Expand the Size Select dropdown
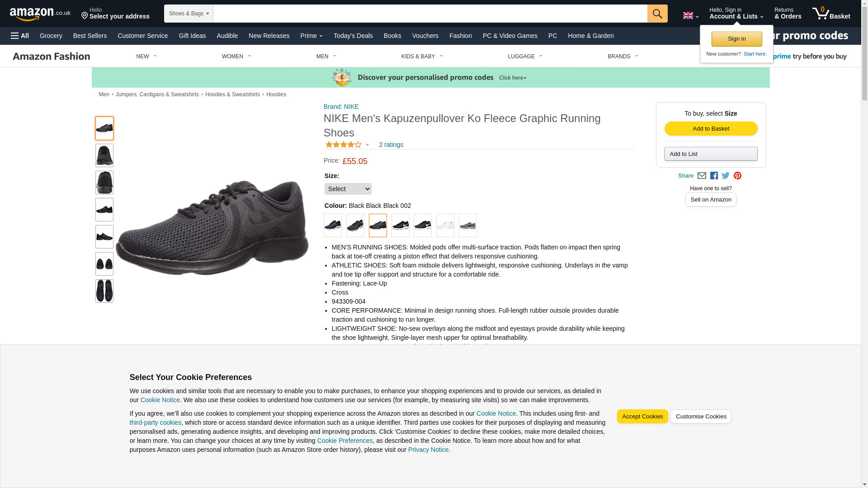868x488 pixels. click(348, 189)
